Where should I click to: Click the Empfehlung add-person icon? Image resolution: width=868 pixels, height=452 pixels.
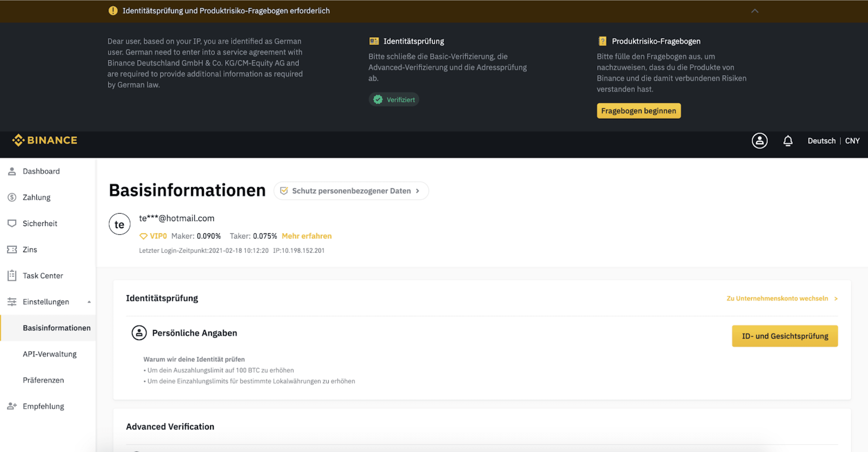pyautogui.click(x=12, y=406)
